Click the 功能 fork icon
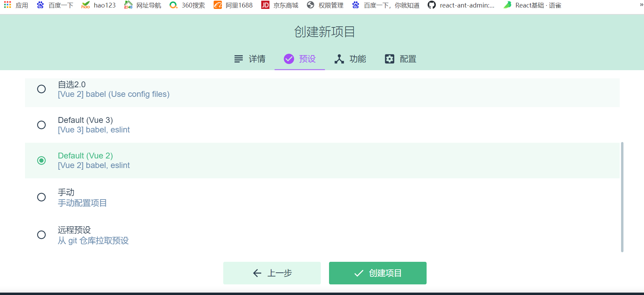The height and width of the screenshot is (295, 644). pos(339,59)
